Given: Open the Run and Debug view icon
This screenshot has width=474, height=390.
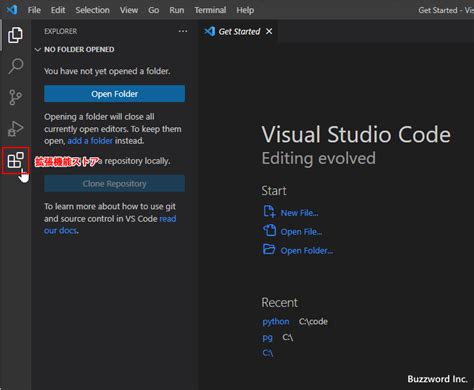Looking at the screenshot, I should pos(15,128).
